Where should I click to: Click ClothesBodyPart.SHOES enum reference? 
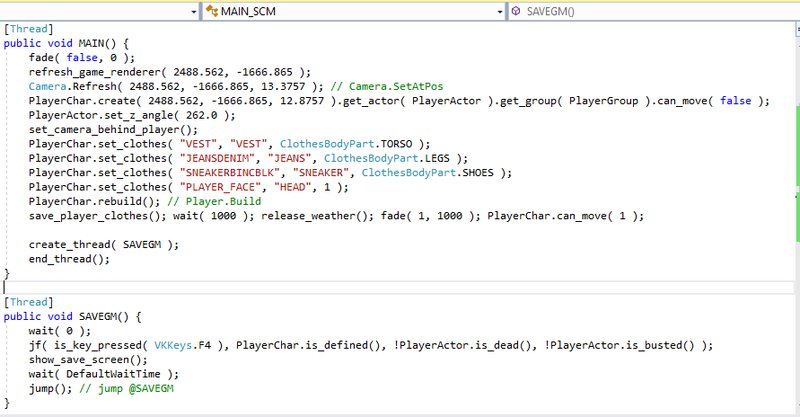[437, 172]
